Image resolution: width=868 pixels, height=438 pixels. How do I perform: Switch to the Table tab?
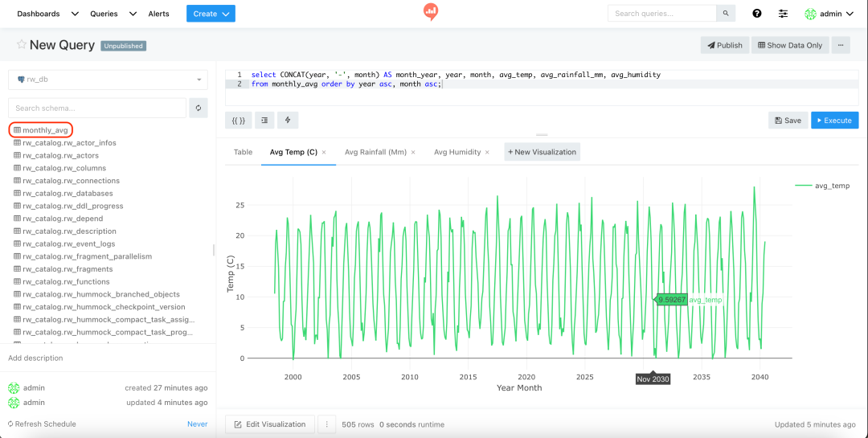(x=243, y=152)
